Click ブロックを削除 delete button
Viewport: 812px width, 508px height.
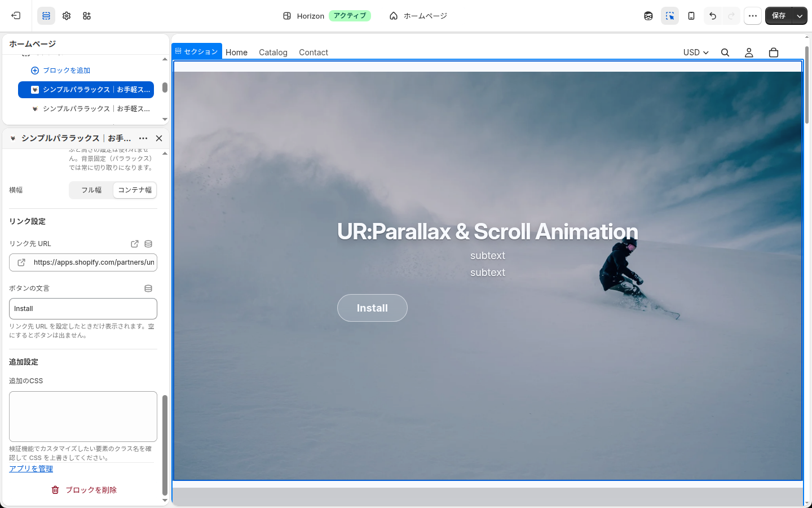[83, 490]
